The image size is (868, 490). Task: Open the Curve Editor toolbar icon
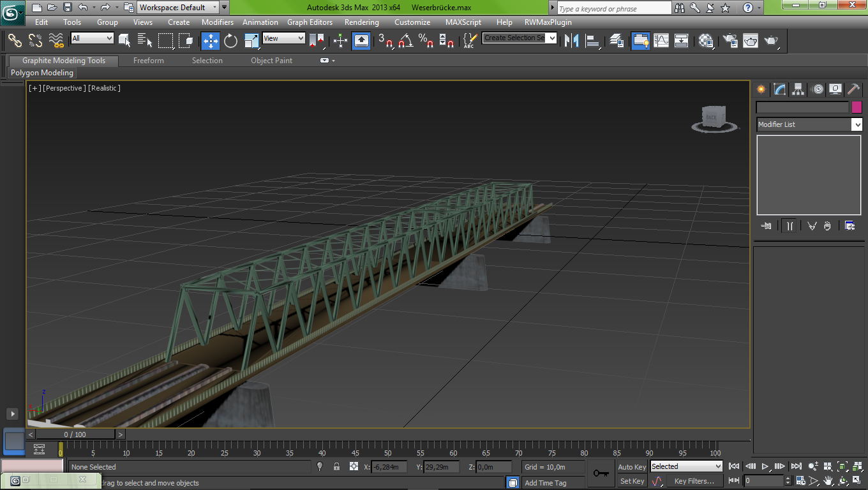[x=661, y=41]
